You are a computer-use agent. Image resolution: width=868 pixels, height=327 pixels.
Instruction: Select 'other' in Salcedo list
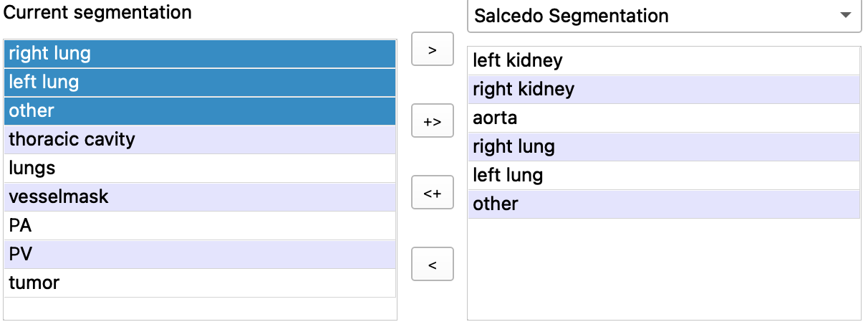point(663,204)
